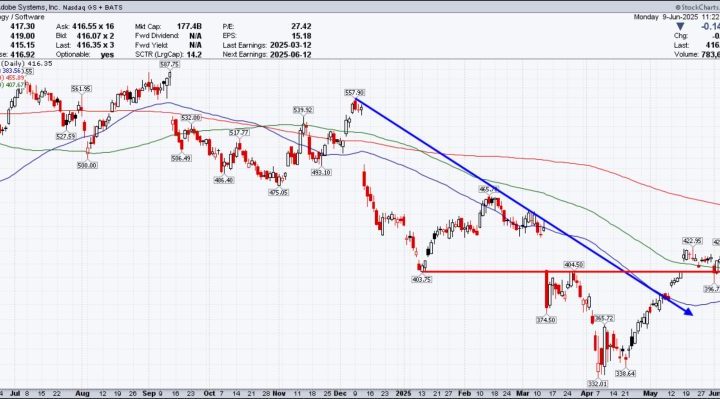This screenshot has height=399, width=720.
Task: Click the 500.00 August low label
Action: pyautogui.click(x=87, y=165)
